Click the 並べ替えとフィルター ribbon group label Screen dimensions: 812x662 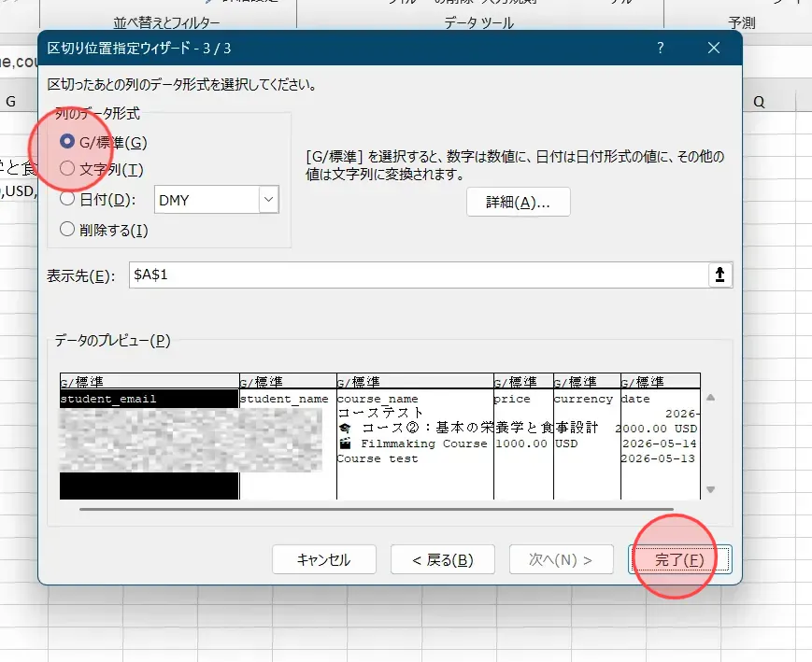tap(166, 22)
